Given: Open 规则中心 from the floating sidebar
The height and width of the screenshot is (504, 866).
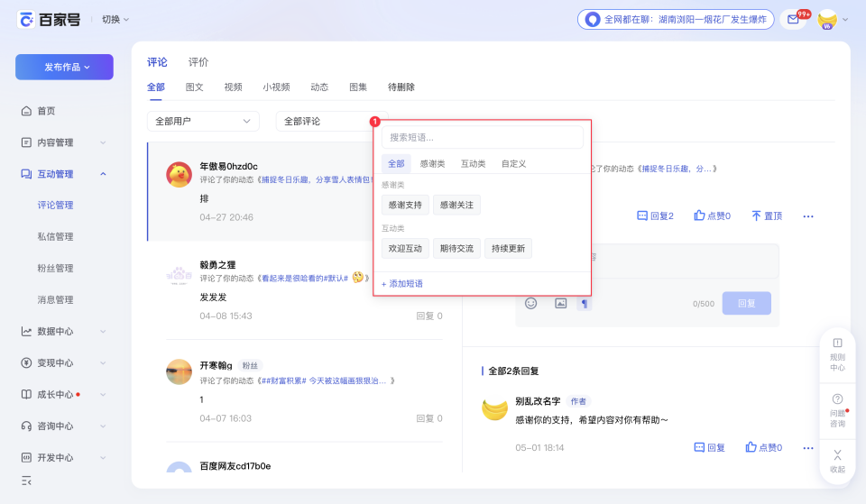Looking at the screenshot, I should (x=837, y=354).
